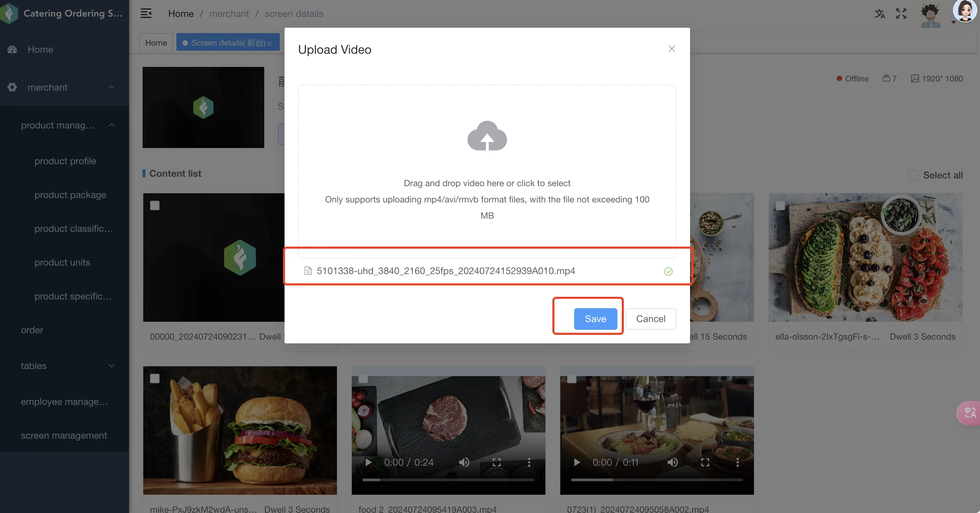Select the checkbox on 00000 content card
Viewport: 980px width, 513px height.
tap(154, 205)
